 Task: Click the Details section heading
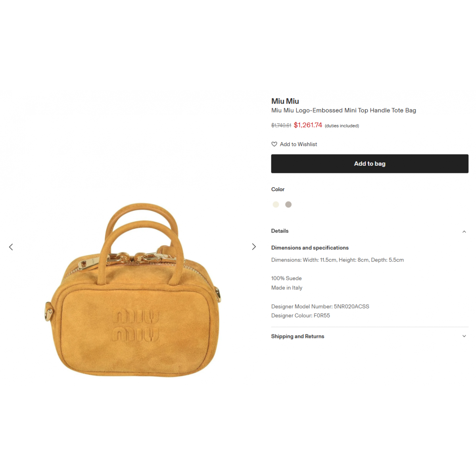(x=280, y=231)
